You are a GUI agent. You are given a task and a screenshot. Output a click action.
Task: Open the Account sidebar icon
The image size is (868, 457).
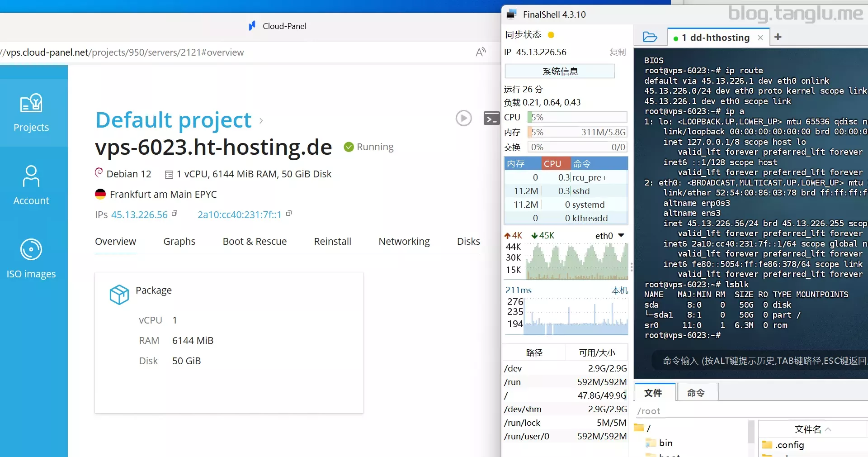tap(31, 186)
